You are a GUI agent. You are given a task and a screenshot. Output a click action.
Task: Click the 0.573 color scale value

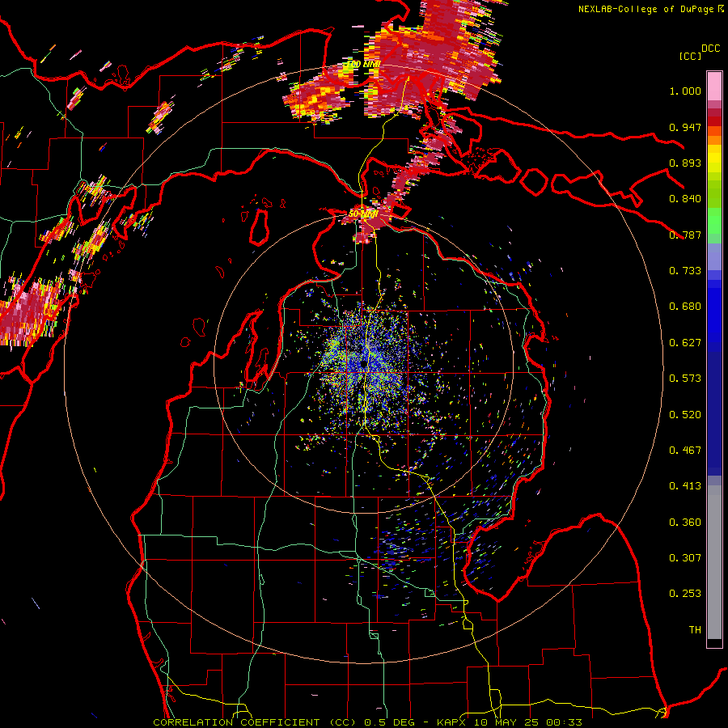685,379
